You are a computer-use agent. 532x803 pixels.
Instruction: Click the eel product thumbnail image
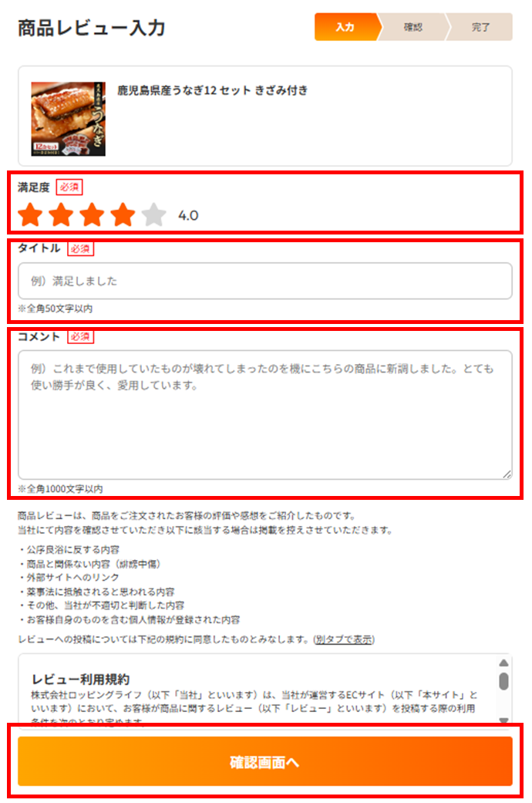(x=68, y=119)
